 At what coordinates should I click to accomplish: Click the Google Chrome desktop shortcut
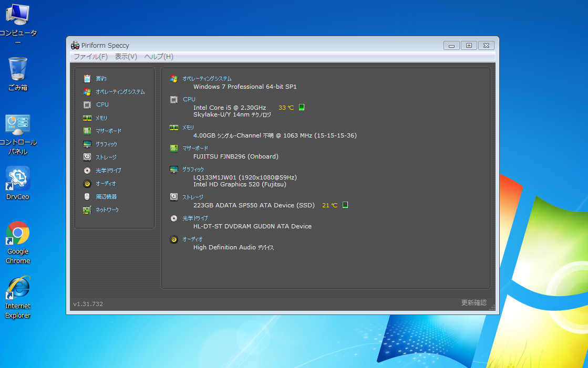(18, 243)
